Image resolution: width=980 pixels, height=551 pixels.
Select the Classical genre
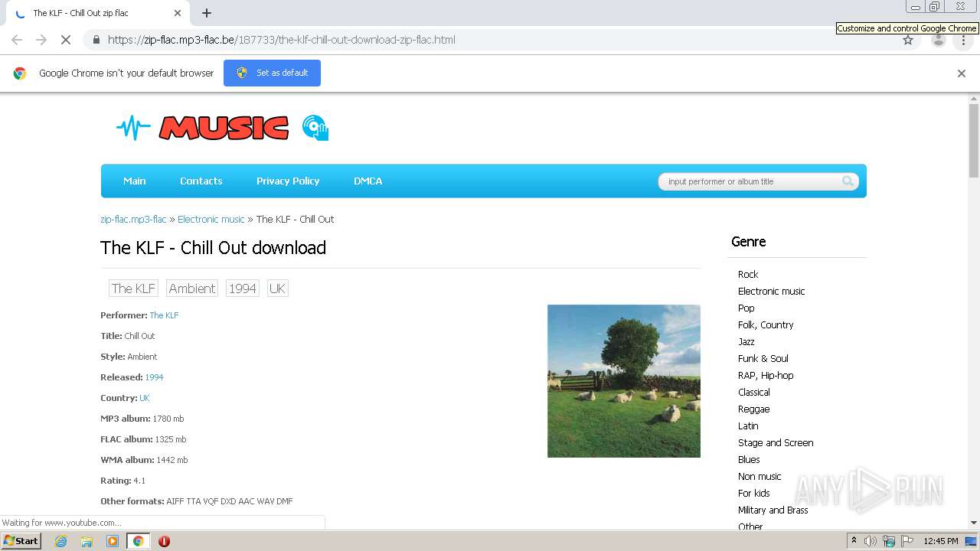click(754, 392)
